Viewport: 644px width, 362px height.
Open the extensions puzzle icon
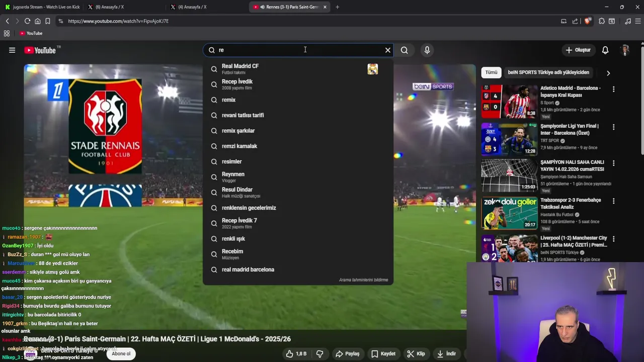(602, 21)
